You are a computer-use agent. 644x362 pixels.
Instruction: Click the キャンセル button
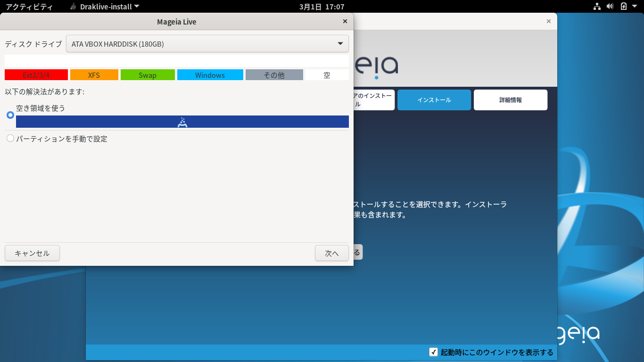(33, 253)
